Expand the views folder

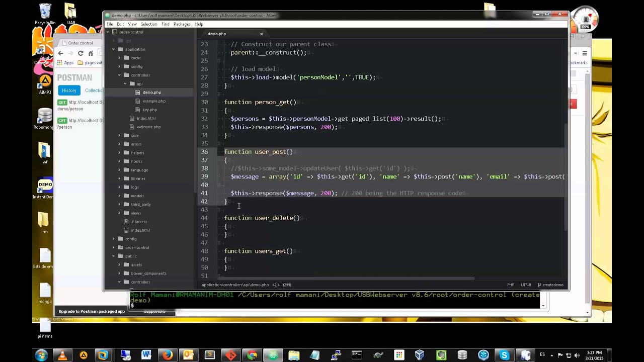[x=120, y=213]
